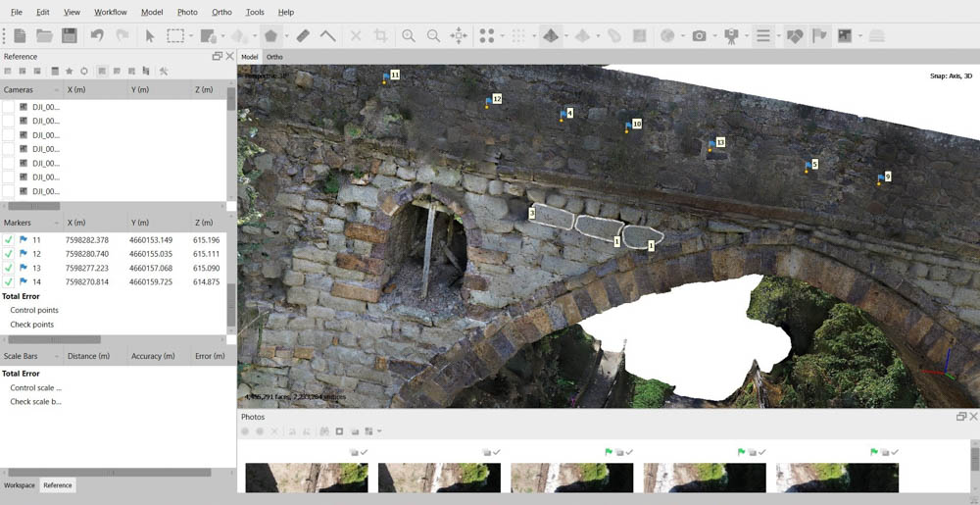Screen dimensions: 980x505
Task: Toggle the checkbox for marker 13
Action: [9, 268]
